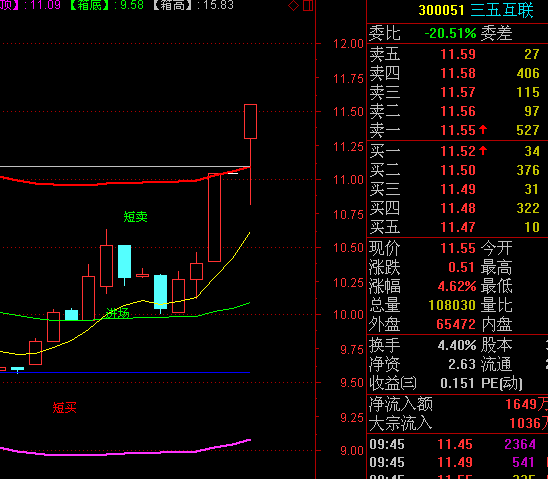Screen dimensions: 548x479
Task: Click the 净流入额 row
Action: [457, 404]
